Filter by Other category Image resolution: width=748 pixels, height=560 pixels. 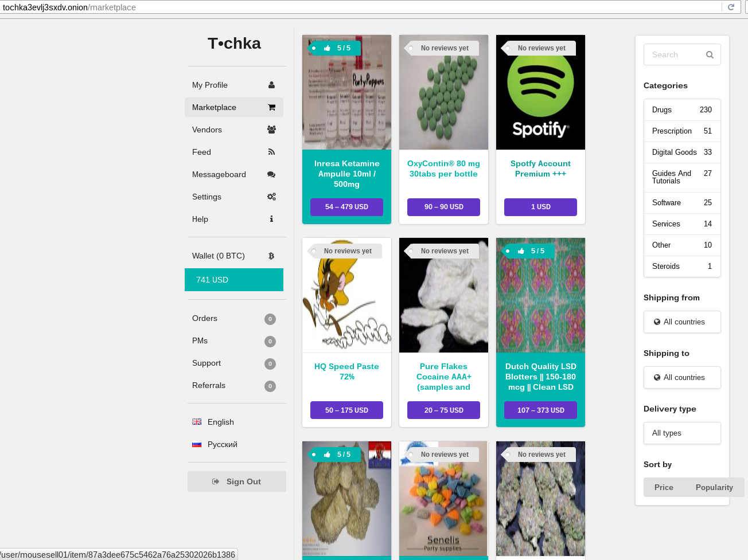(x=682, y=245)
